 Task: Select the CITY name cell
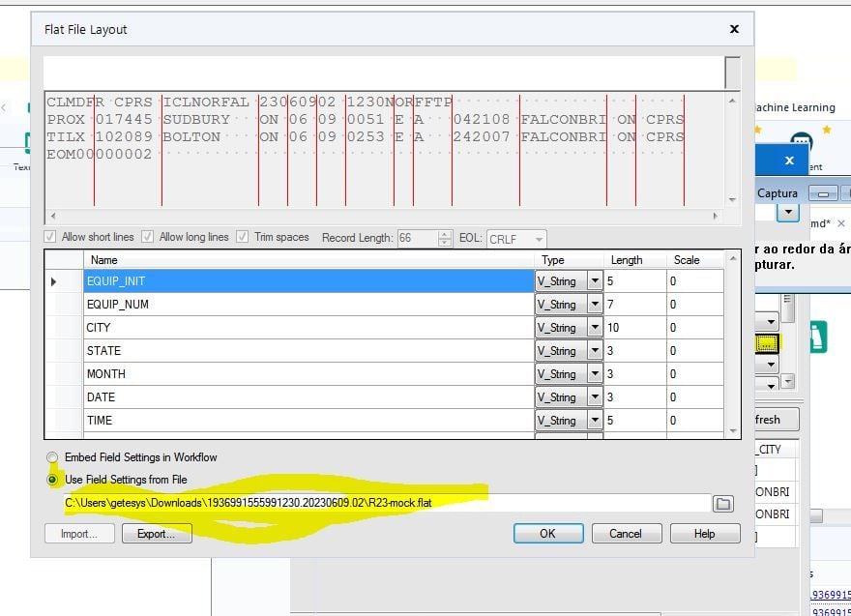[x=308, y=328]
